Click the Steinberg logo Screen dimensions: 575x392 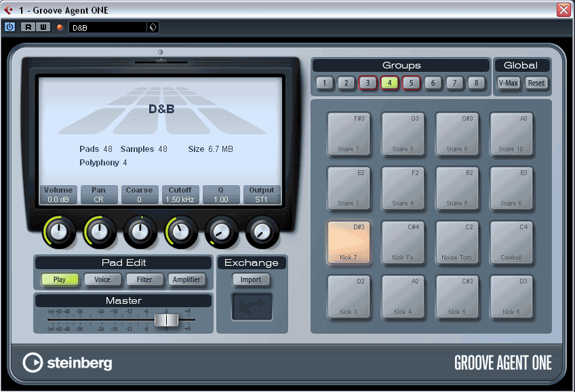pos(68,363)
